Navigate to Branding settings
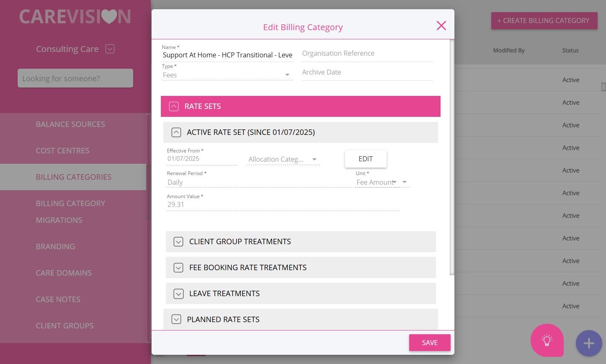Screen dimensions: 606x364 point(55,247)
